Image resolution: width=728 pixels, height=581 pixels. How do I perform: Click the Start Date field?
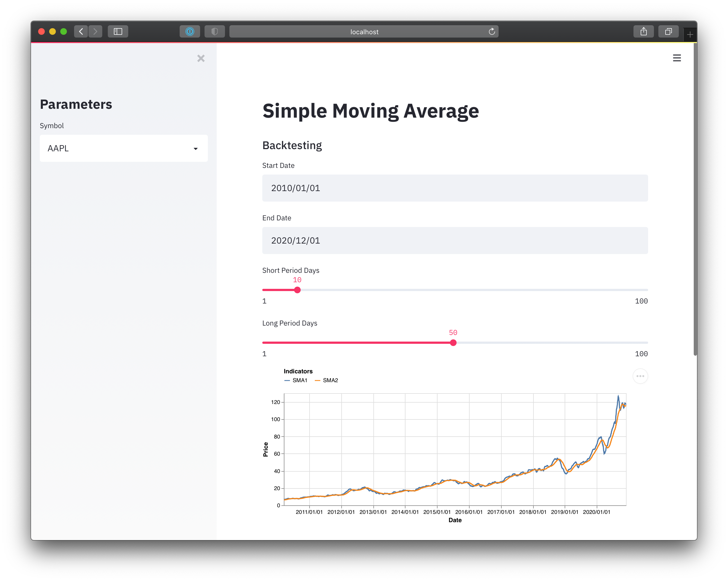tap(455, 188)
